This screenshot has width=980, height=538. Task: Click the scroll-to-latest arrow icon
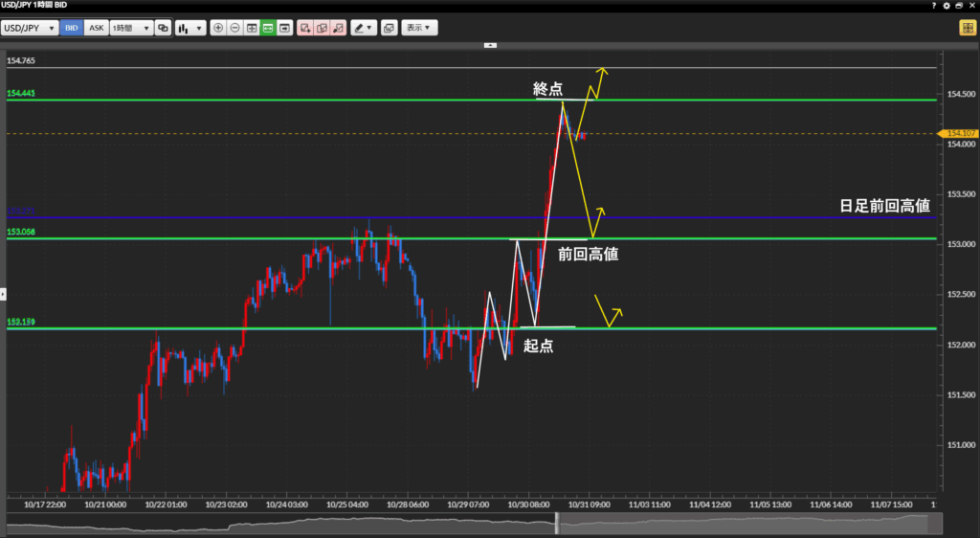(284, 28)
